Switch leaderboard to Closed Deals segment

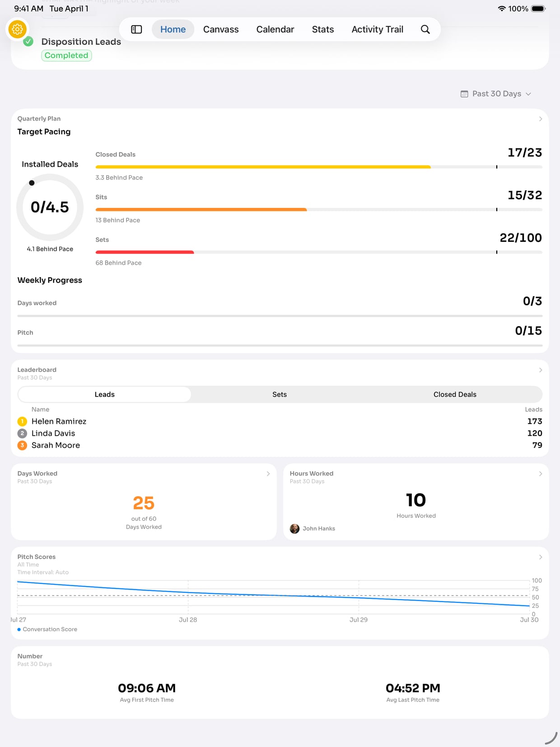(x=455, y=395)
